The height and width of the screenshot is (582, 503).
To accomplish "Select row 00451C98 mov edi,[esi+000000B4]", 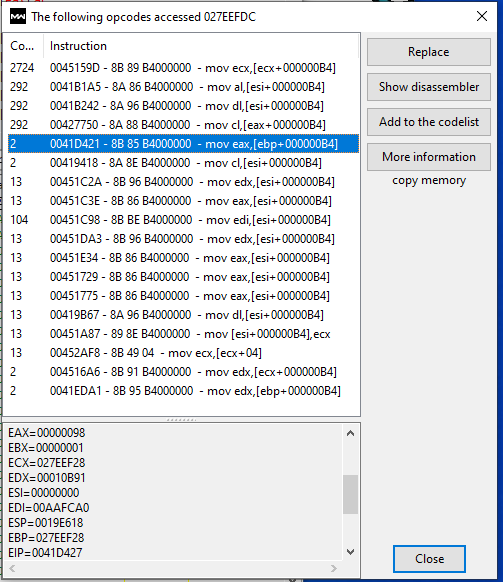I will (x=183, y=220).
